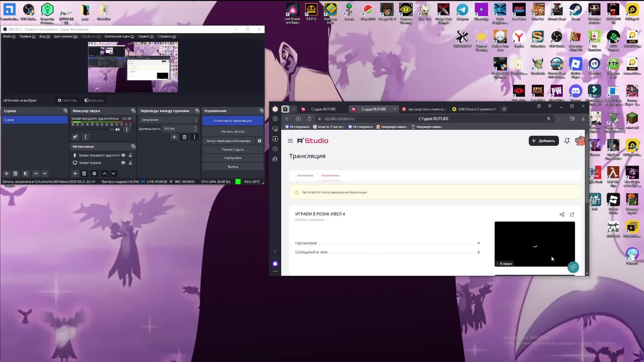Start the virtual camera button

click(x=228, y=141)
